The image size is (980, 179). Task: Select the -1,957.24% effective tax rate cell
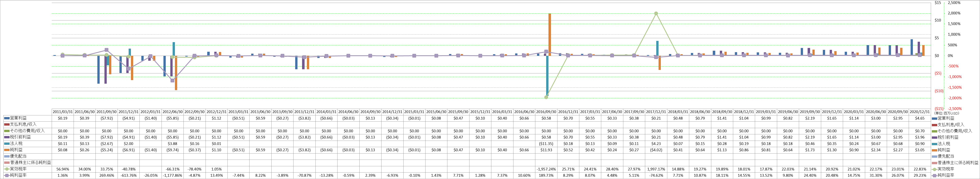pyautogui.click(x=546, y=169)
